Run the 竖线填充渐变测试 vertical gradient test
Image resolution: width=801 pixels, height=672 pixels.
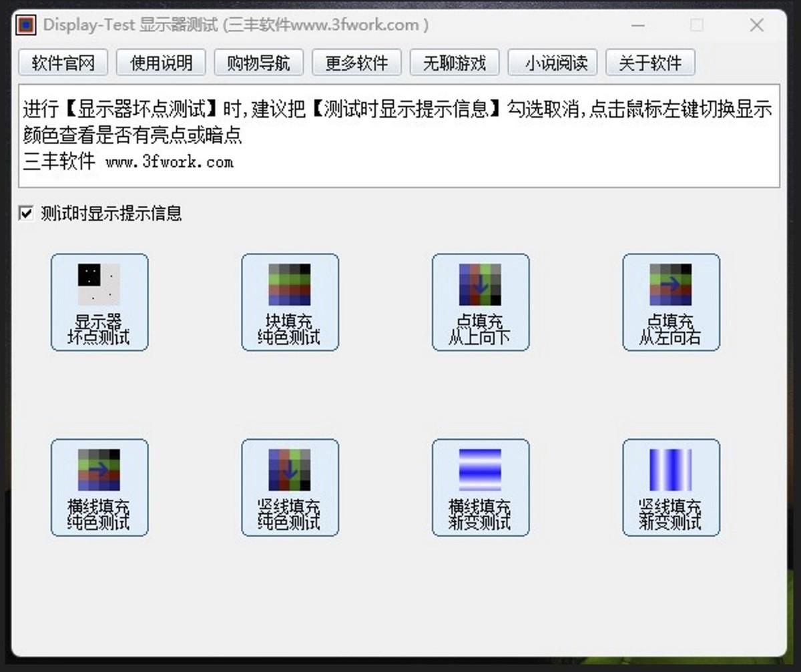671,486
